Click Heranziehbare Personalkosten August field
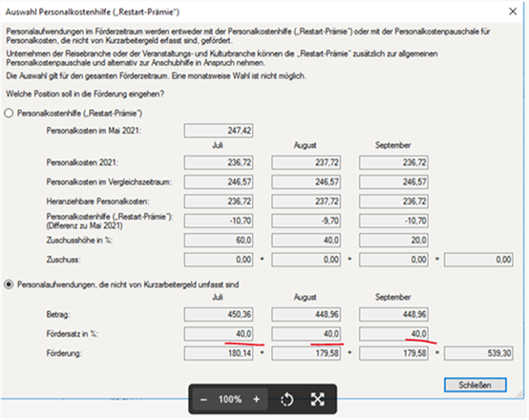 (306, 201)
